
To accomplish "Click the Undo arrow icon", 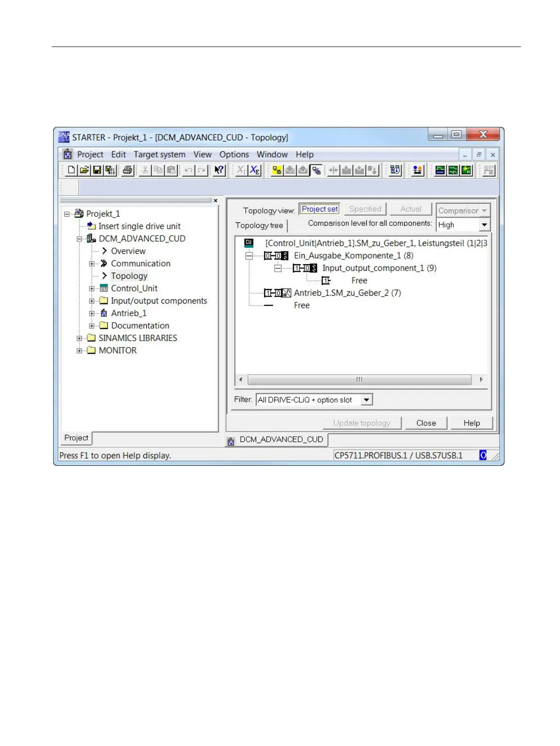I will point(189,170).
